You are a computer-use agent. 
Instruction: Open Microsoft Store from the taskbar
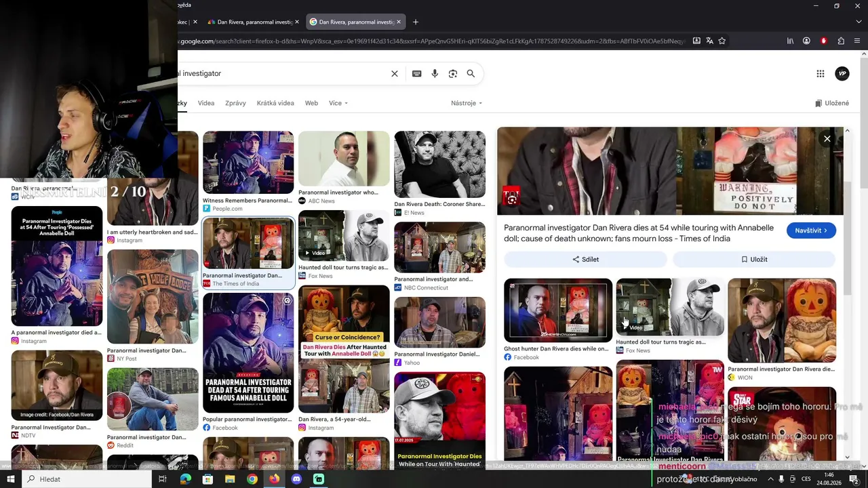coord(208,479)
